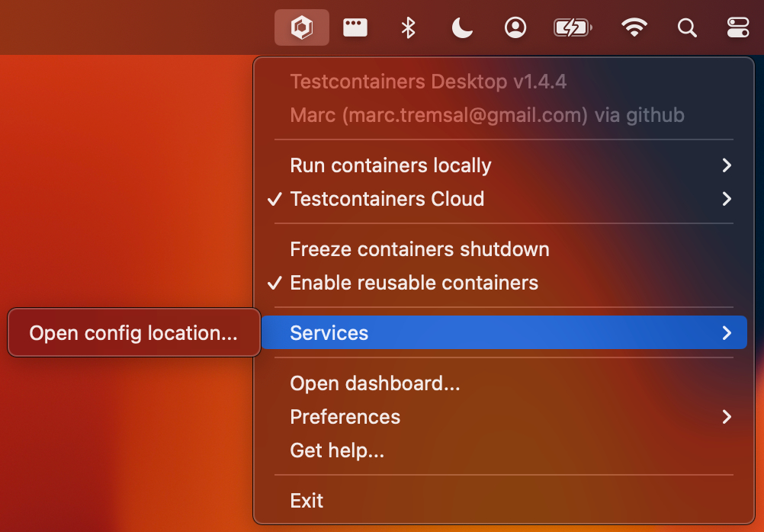Exit Testcontainers Desktop via Exit
Image resolution: width=764 pixels, height=532 pixels.
[x=504, y=501]
